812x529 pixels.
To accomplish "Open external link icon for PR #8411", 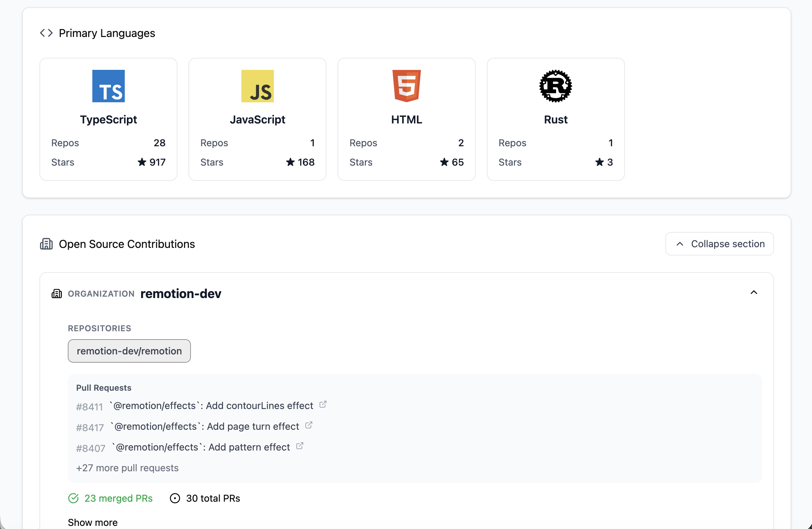I will [x=323, y=404].
